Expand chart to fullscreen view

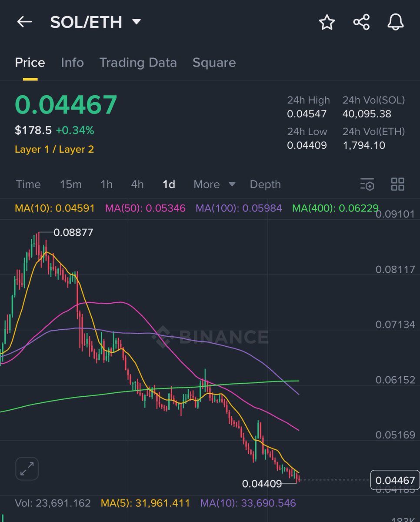click(27, 468)
